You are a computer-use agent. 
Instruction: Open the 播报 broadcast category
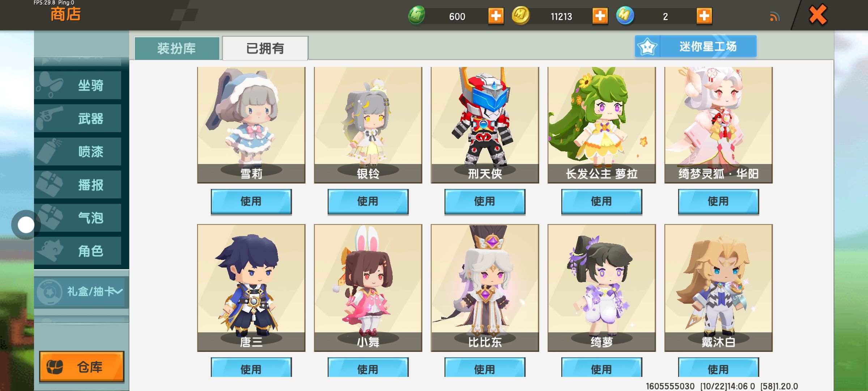point(78,185)
